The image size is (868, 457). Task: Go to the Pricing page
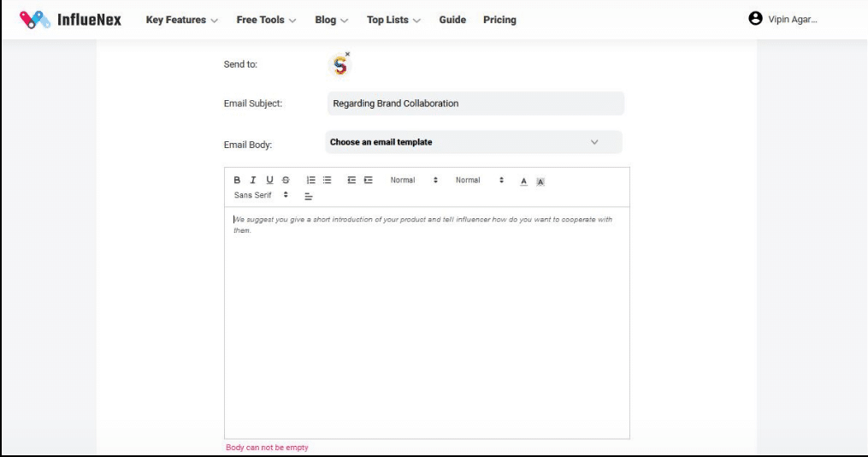[x=499, y=20]
